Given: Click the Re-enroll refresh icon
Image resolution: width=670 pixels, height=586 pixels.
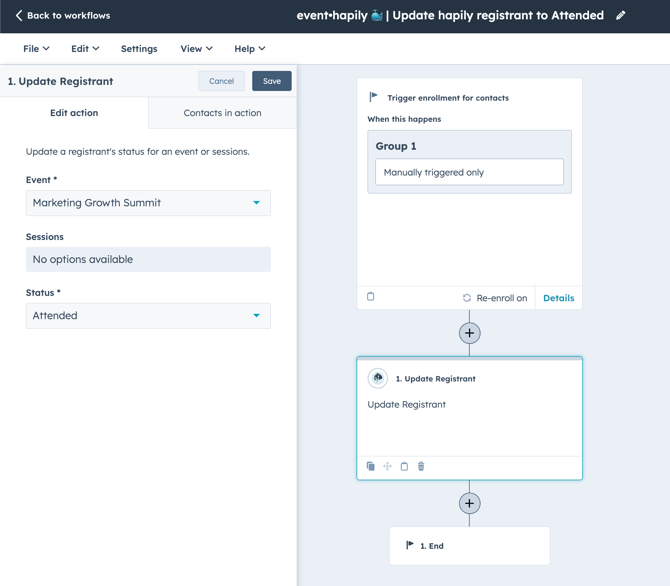Looking at the screenshot, I should pyautogui.click(x=467, y=298).
